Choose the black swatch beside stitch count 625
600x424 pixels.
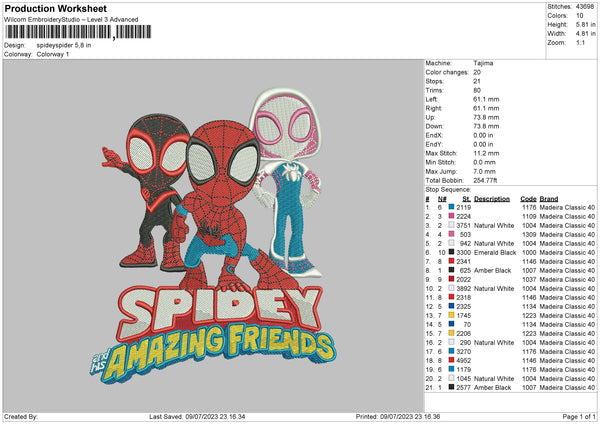coord(451,270)
